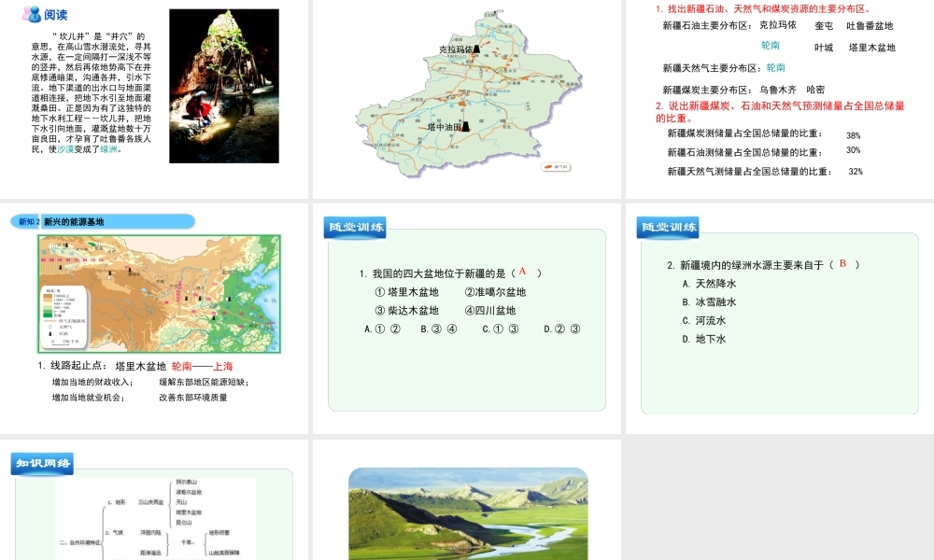934x560 pixels.
Task: Click the 奎屯 text in oil list
Action: [825, 25]
